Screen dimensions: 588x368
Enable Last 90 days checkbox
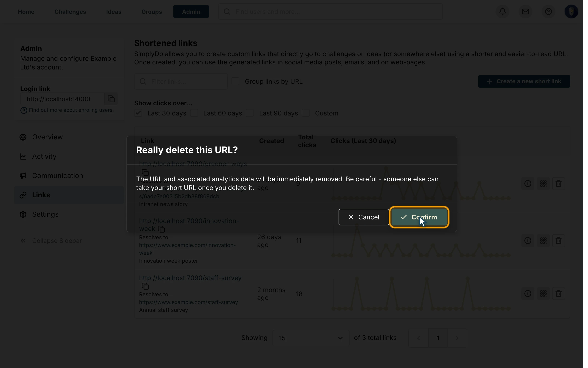point(250,113)
